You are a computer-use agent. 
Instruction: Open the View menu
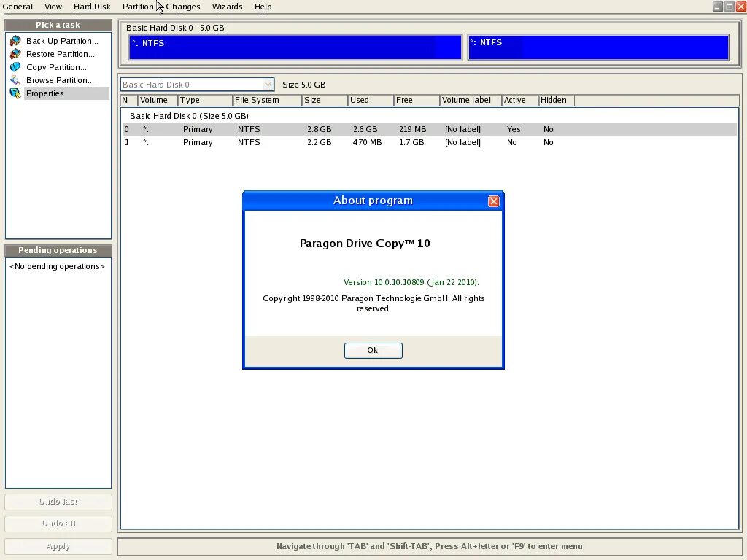coord(53,7)
